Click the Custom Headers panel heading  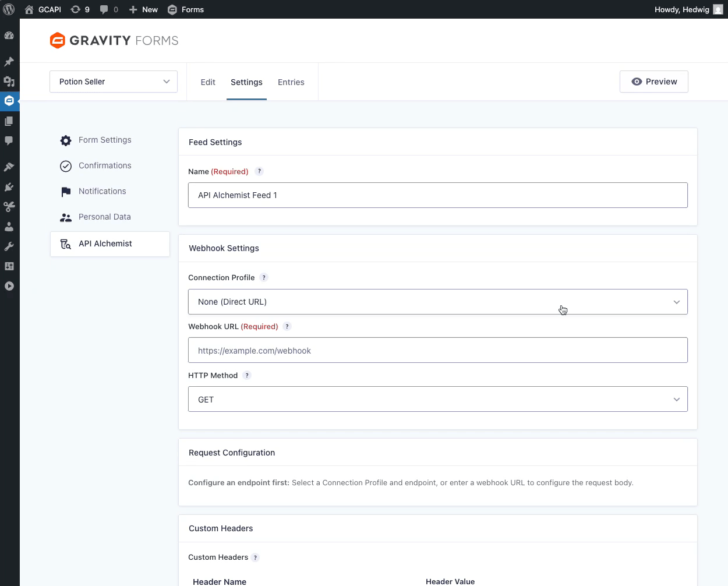pos(221,528)
